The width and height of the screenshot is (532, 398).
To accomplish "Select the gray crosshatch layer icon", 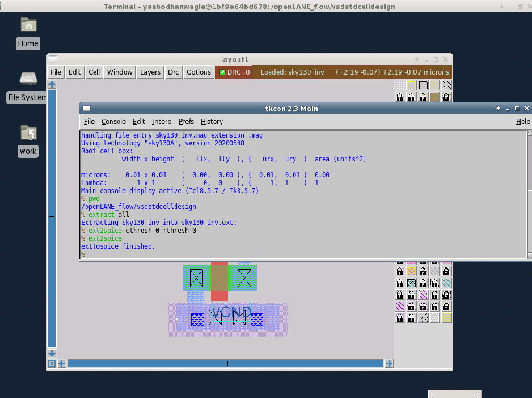I will tap(435, 271).
